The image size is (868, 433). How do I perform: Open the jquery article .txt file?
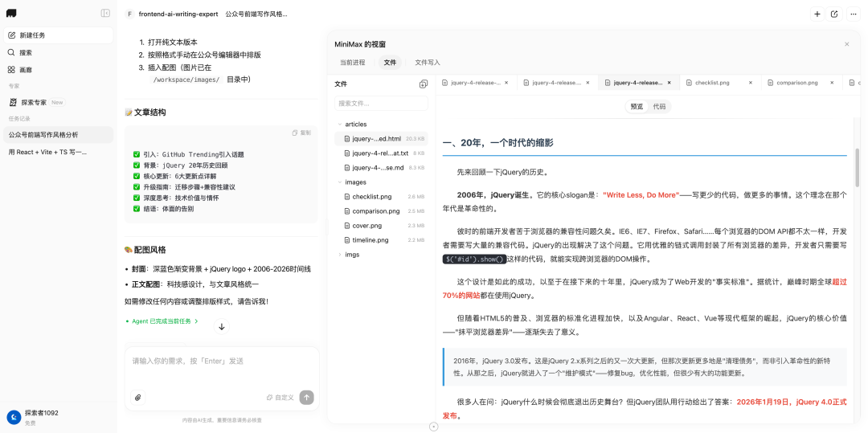pyautogui.click(x=382, y=153)
